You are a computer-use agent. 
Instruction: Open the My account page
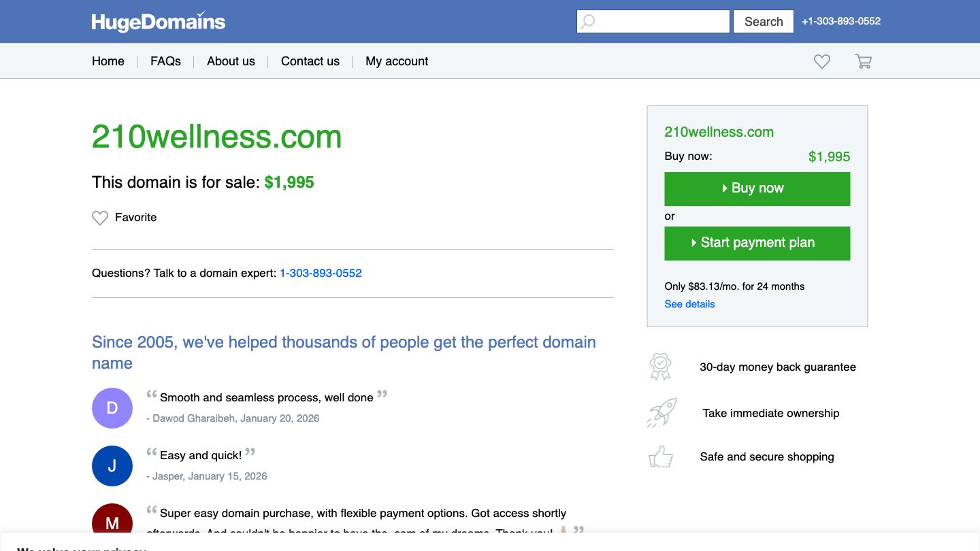[x=397, y=61]
